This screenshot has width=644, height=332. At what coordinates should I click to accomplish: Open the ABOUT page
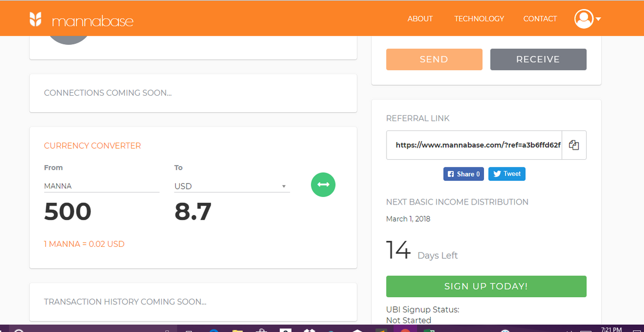[420, 19]
